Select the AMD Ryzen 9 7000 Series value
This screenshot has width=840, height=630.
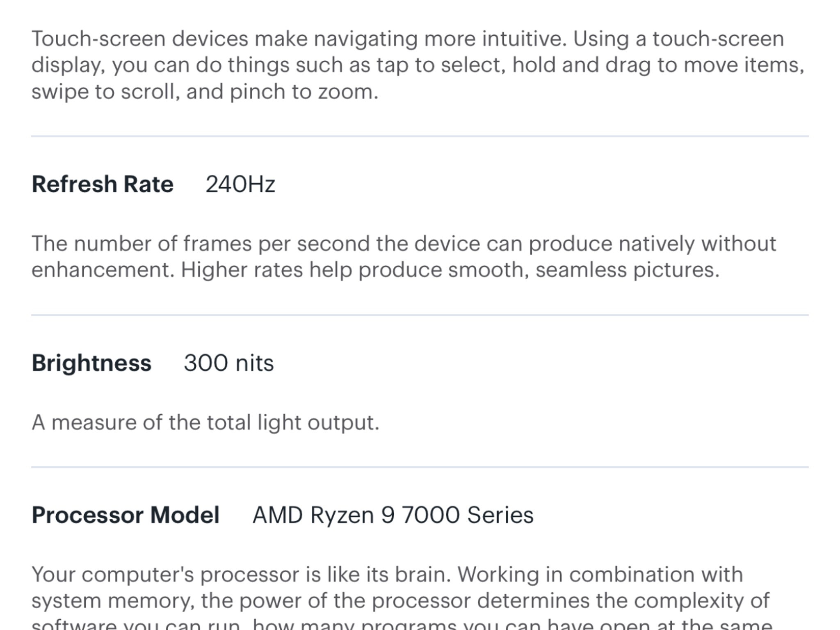click(x=393, y=515)
